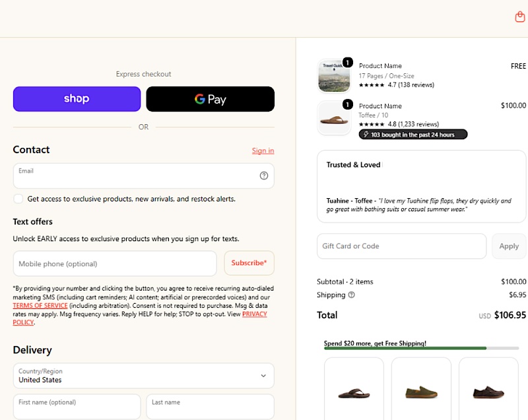Open the Sign in link
This screenshot has height=420, width=528.
tap(263, 151)
